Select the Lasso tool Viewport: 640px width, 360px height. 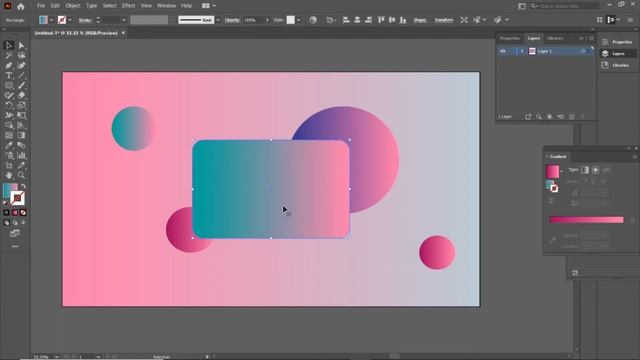pos(21,56)
